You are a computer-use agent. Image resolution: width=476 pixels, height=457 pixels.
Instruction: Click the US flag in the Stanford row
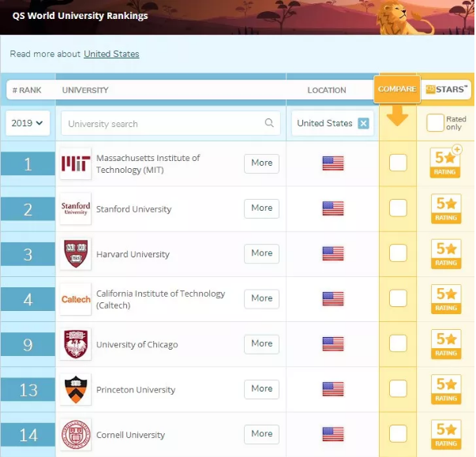tap(333, 208)
